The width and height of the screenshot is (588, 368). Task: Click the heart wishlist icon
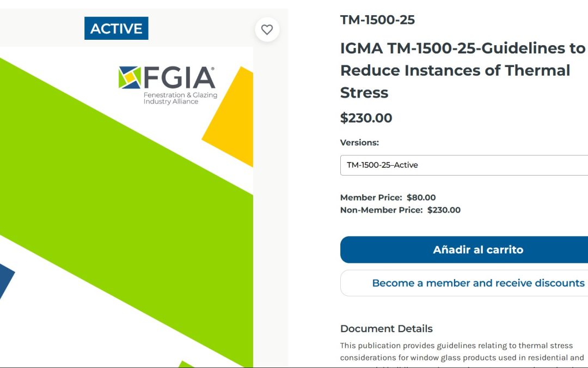(267, 30)
